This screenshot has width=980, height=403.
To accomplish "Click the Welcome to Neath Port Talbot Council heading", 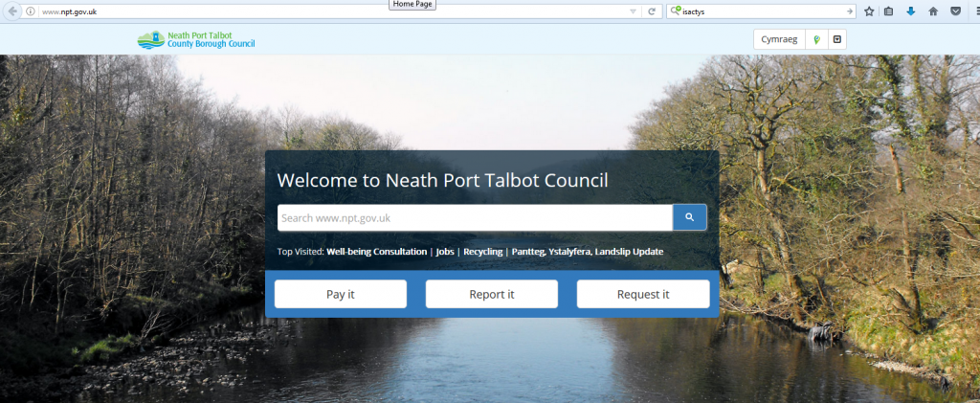I will point(442,181).
